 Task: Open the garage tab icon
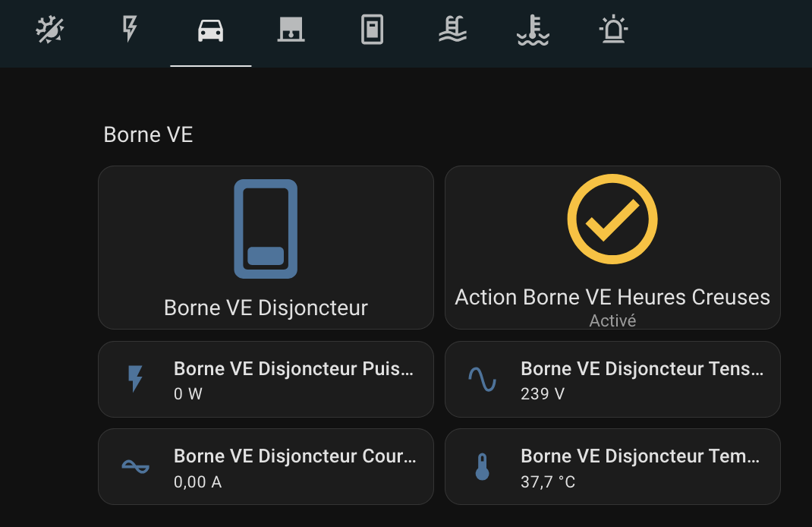click(x=291, y=30)
